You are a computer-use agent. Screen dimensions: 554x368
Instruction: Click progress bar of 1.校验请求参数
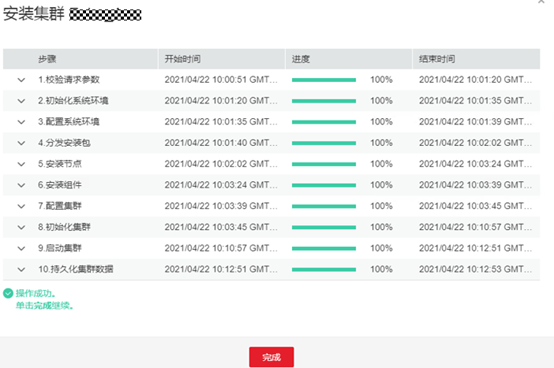tap(324, 80)
